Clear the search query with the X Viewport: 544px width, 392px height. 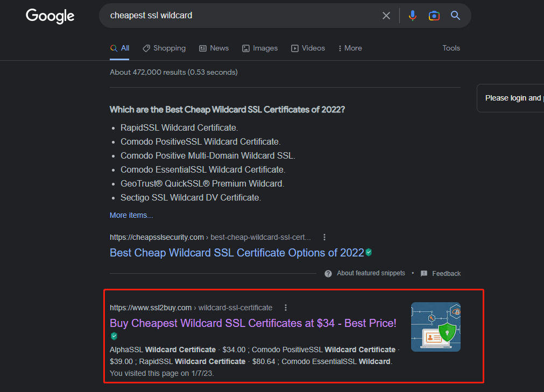(x=386, y=16)
